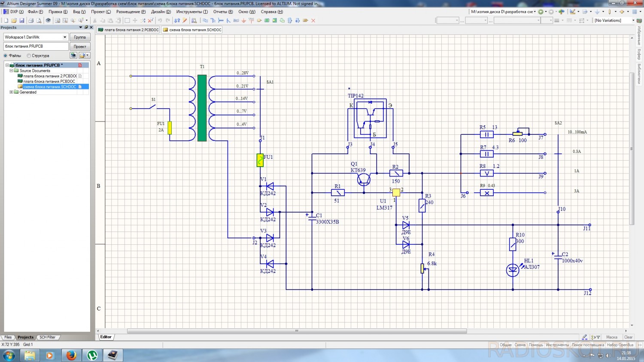Select плата блока питания.PCBDOC in project tree

(49, 81)
